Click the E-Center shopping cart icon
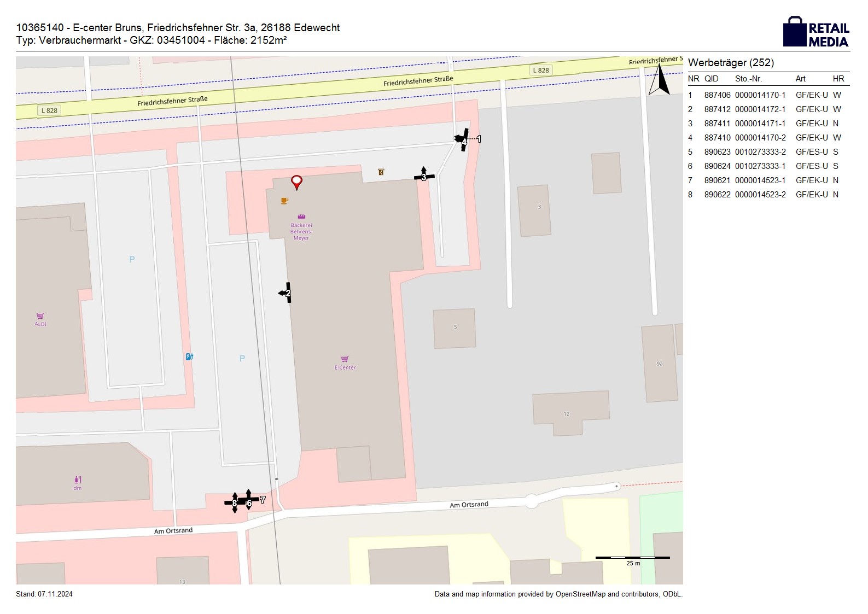868x614 pixels. tap(345, 359)
